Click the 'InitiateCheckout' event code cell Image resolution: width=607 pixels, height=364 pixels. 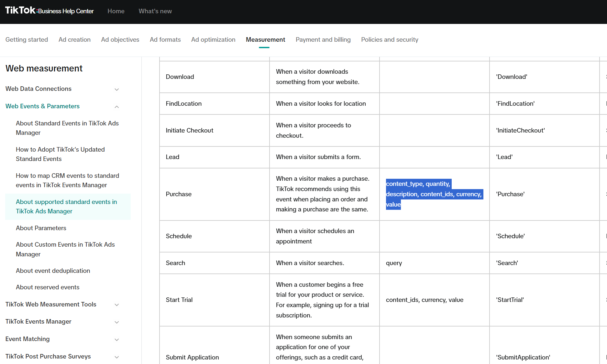tap(545, 131)
